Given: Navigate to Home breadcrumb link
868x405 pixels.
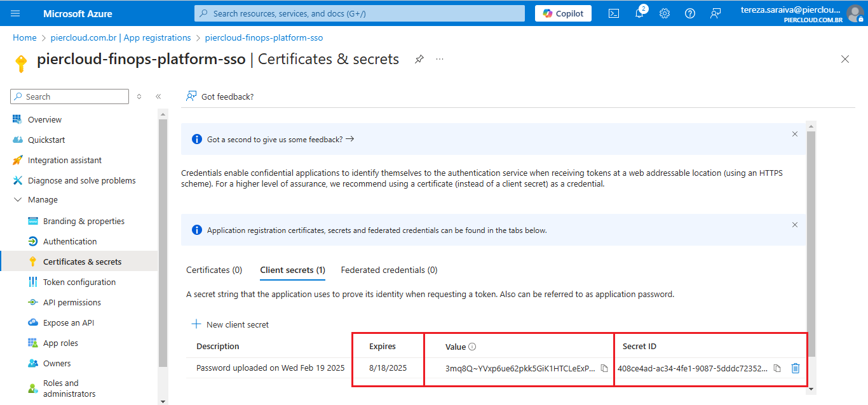Looking at the screenshot, I should coord(25,37).
